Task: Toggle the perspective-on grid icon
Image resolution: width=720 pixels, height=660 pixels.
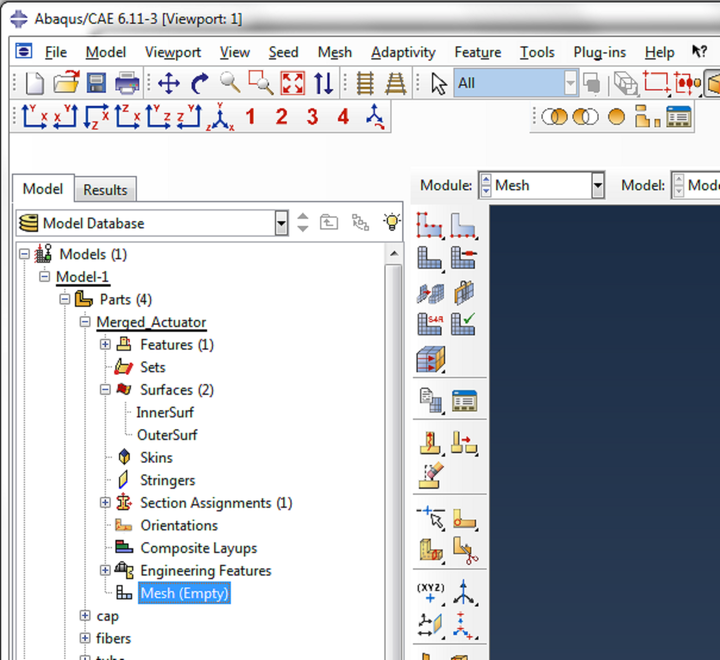Action: (395, 84)
